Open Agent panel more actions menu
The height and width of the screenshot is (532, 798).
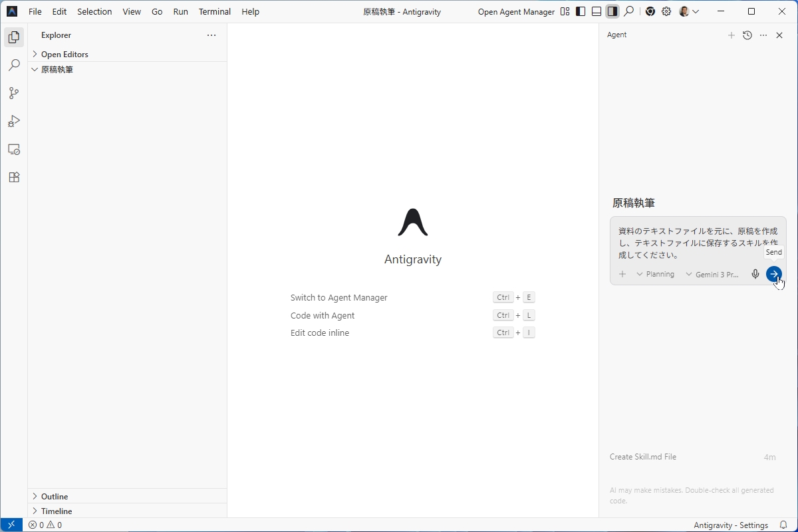click(763, 35)
